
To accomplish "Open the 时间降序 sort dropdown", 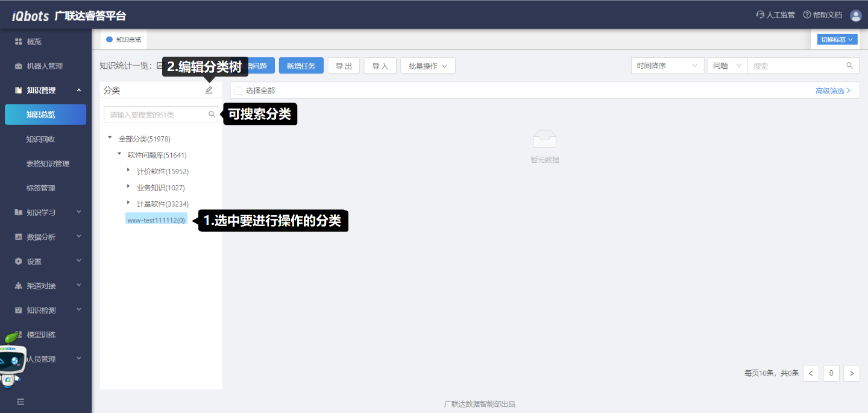I will click(x=667, y=66).
